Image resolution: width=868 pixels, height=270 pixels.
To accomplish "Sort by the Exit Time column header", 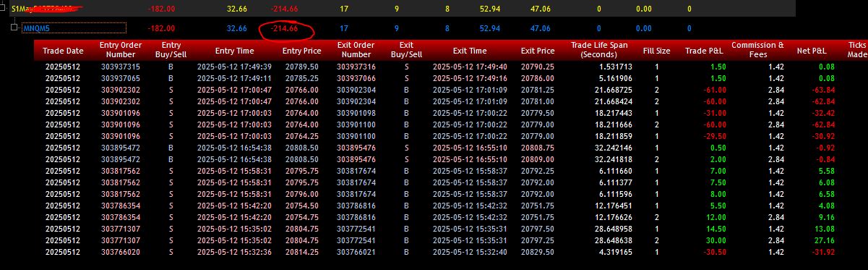I will [x=470, y=51].
